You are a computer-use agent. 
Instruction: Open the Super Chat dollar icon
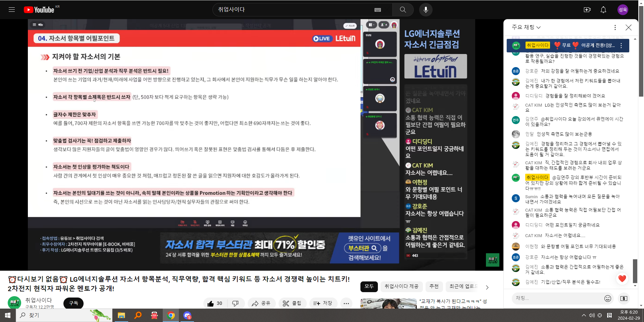tap(624, 298)
